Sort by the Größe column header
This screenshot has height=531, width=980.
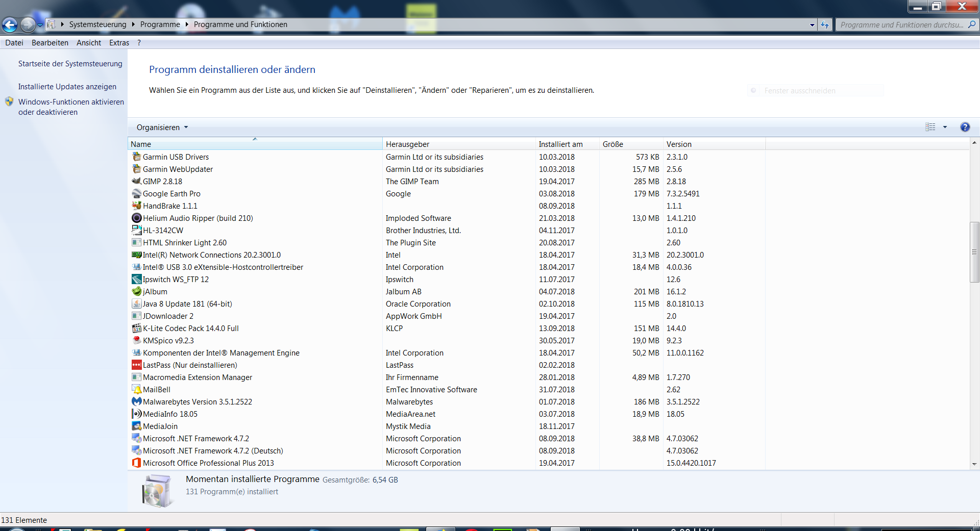(x=631, y=144)
